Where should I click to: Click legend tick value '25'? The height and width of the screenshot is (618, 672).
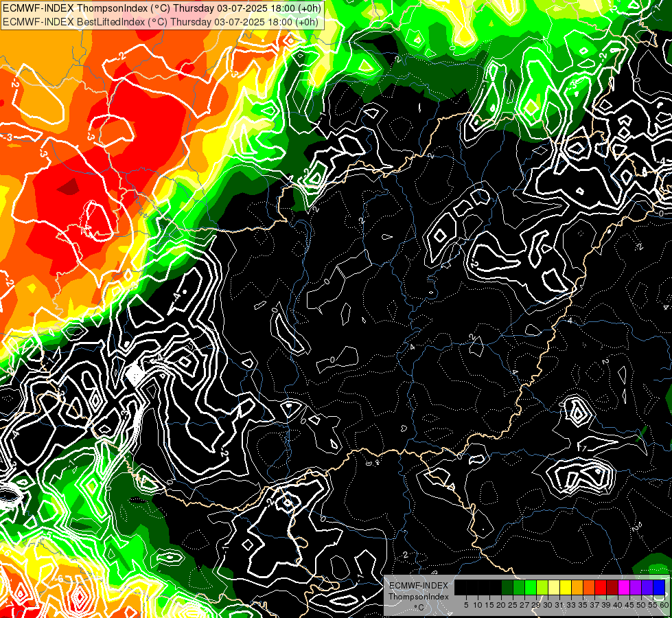[x=513, y=605]
